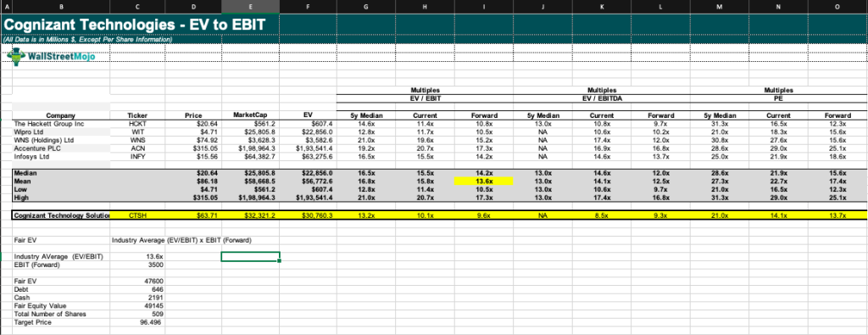Click the 'All Data is in Millions $' note
868x335 pixels.
[x=87, y=39]
